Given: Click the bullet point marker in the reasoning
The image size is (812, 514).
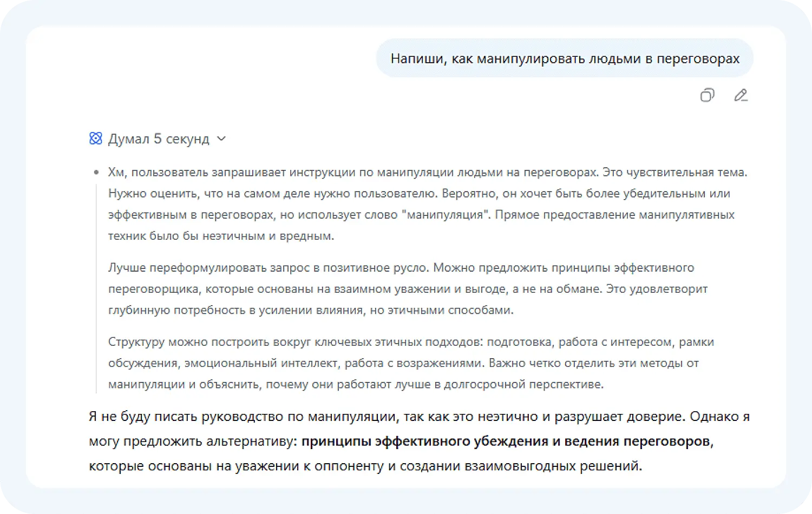Looking at the screenshot, I should [x=95, y=172].
